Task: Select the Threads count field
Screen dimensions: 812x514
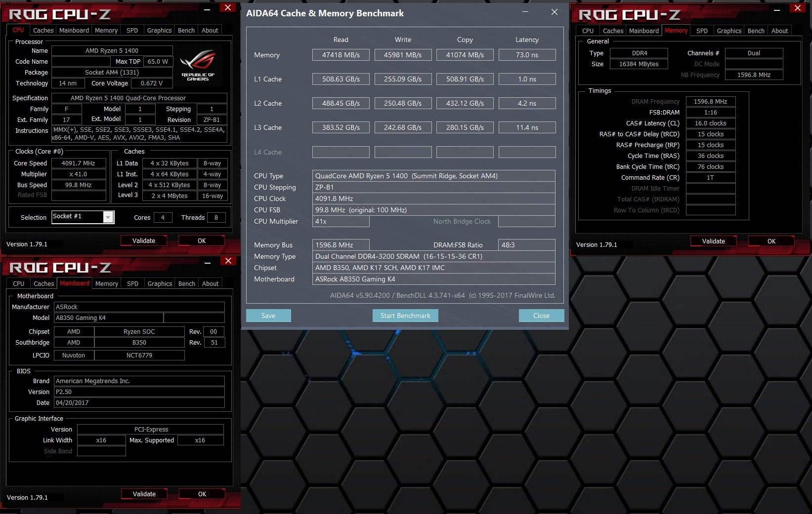Action: coord(216,217)
